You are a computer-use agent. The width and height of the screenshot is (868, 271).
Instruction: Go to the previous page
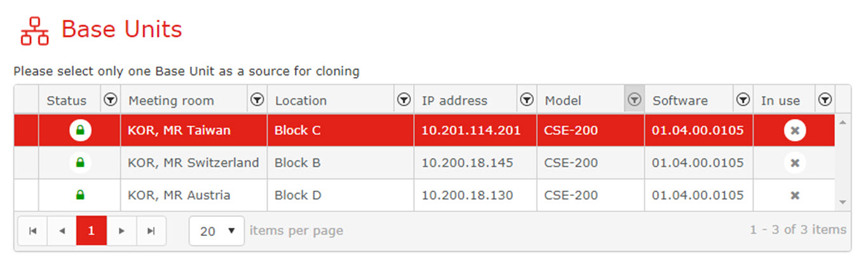pyautogui.click(x=62, y=231)
